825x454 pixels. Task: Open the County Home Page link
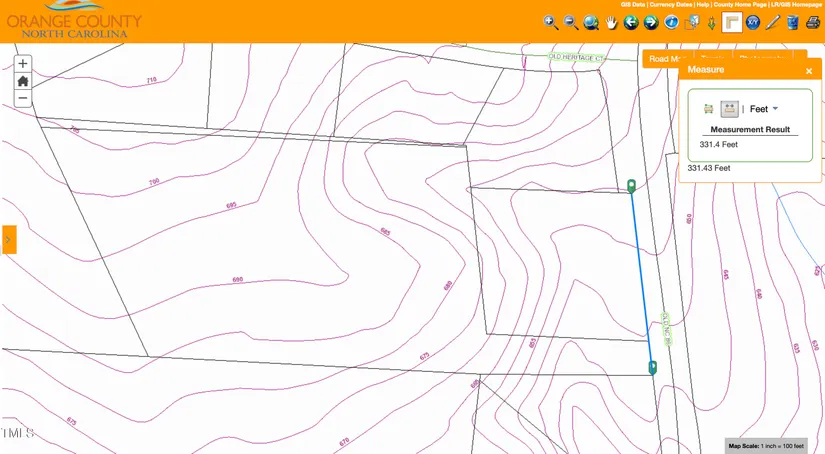pyautogui.click(x=740, y=5)
